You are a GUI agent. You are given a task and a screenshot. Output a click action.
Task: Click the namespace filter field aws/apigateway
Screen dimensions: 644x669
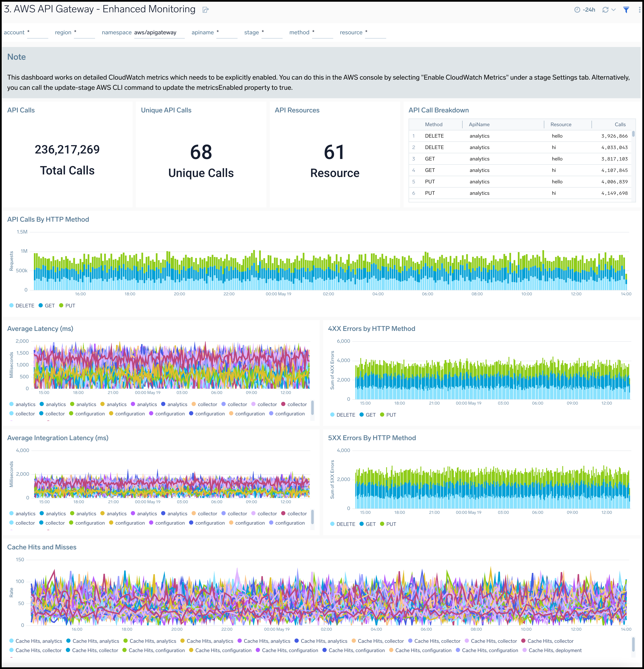click(x=159, y=32)
